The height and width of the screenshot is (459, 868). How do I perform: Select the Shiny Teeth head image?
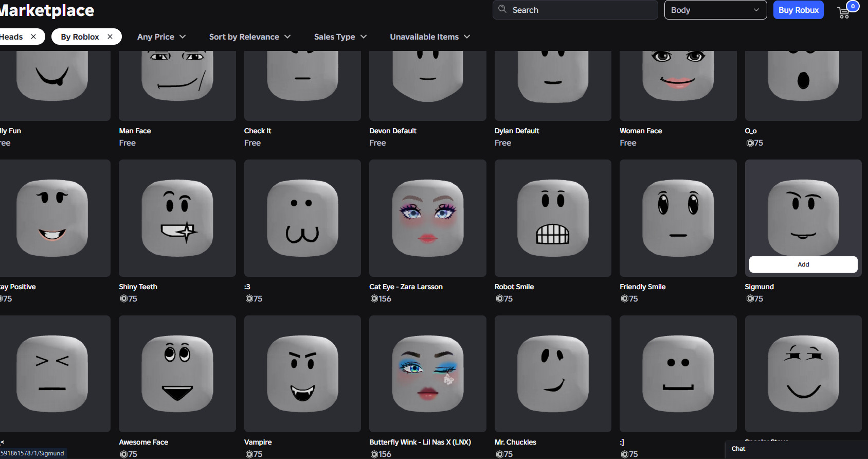tap(177, 218)
